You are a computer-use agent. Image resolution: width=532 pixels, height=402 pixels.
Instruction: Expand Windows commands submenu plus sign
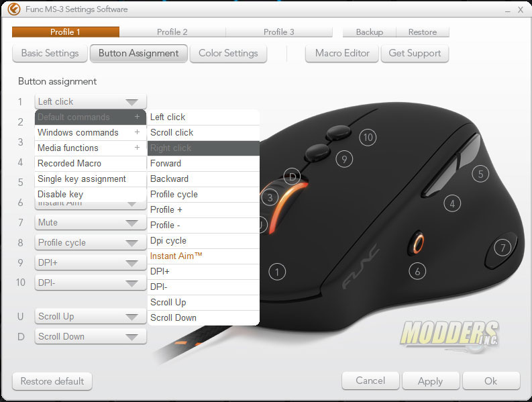pyautogui.click(x=137, y=132)
